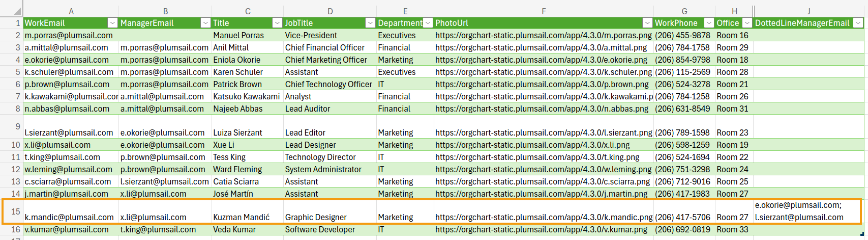Select the Chief Technology Officer cell
Image resolution: width=868 pixels, height=240 pixels.
coord(330,84)
